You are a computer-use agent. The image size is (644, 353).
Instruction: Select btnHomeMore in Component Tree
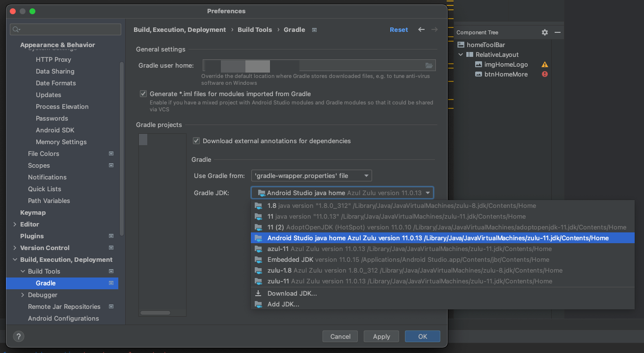click(506, 75)
